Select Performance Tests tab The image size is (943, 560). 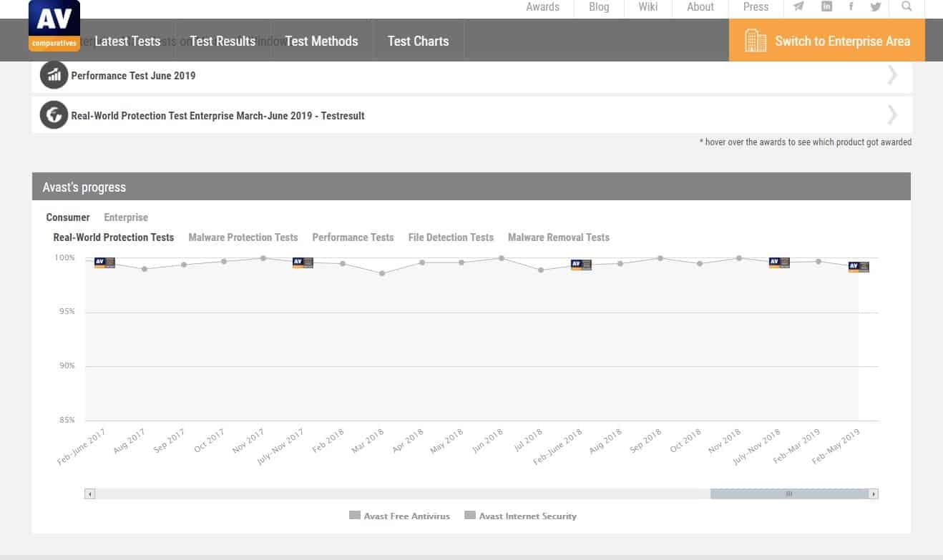[353, 237]
